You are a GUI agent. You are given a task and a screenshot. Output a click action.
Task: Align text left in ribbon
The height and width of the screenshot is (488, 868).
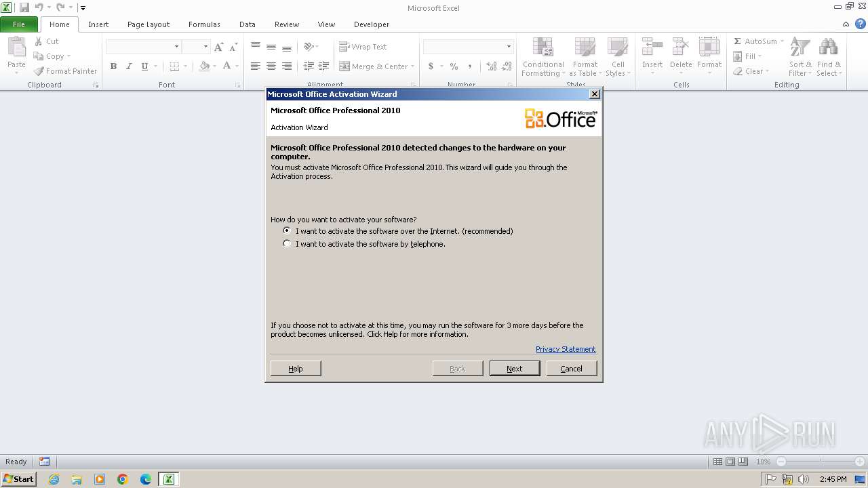click(256, 66)
